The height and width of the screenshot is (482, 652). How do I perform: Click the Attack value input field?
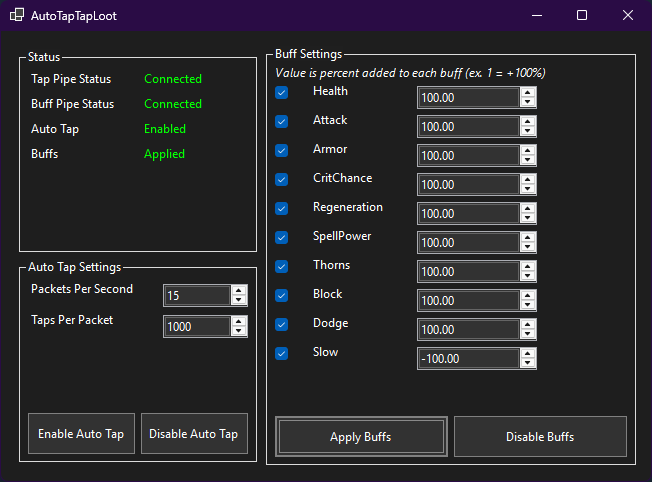tap(469, 127)
